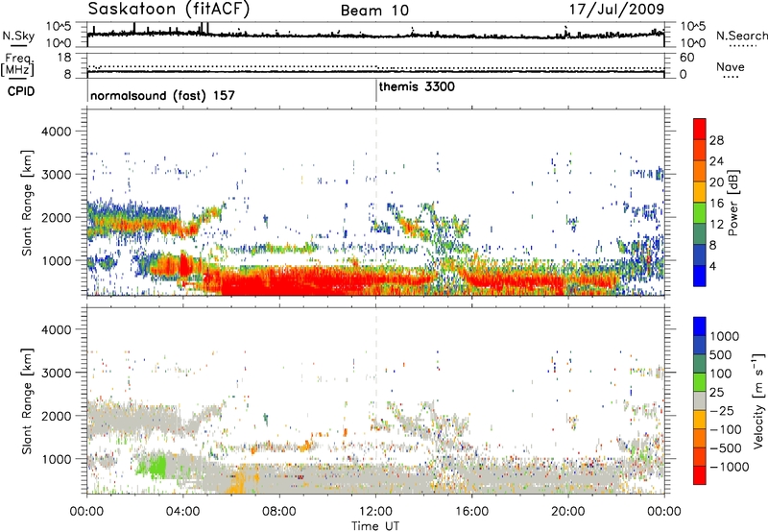Click the light green segment of Velocity colorbar

(x=700, y=382)
